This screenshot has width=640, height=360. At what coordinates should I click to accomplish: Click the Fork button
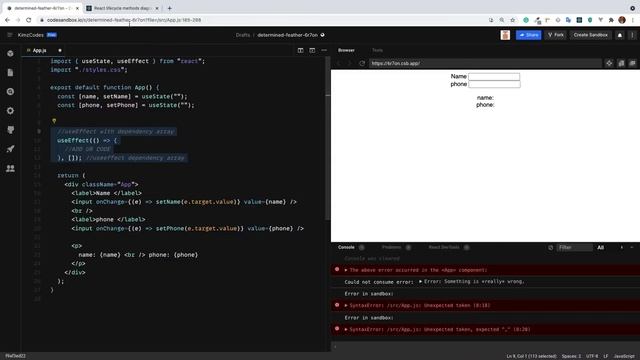pos(556,35)
